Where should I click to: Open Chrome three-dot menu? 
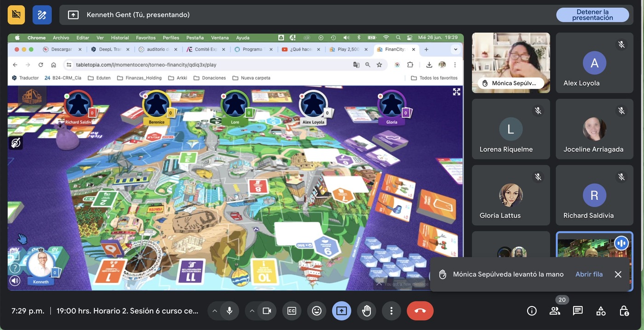pos(455,65)
